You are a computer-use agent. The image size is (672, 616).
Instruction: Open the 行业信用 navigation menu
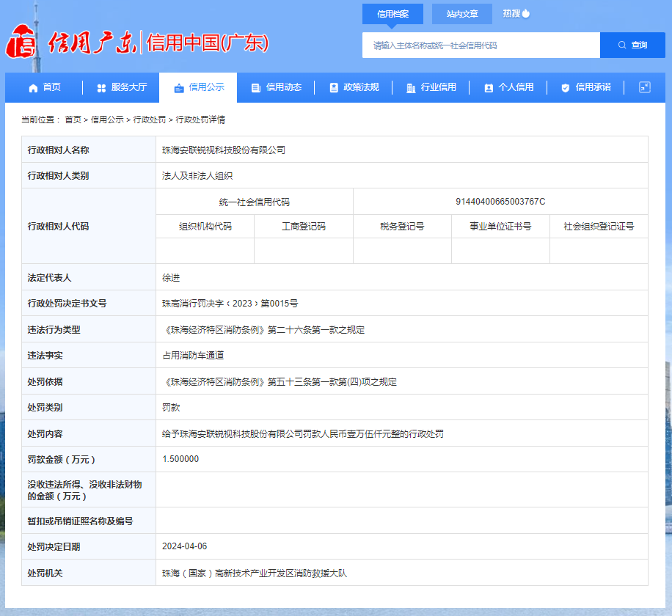tap(431, 87)
